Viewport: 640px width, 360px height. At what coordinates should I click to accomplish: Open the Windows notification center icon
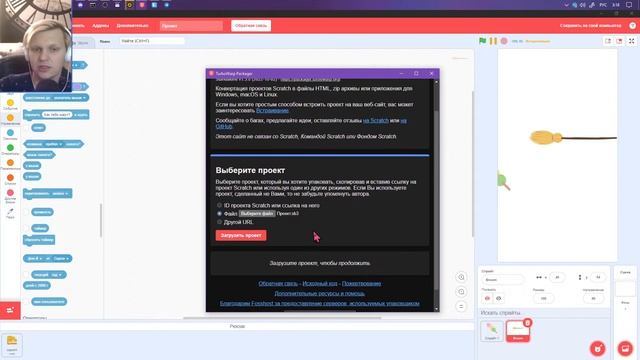click(629, 5)
